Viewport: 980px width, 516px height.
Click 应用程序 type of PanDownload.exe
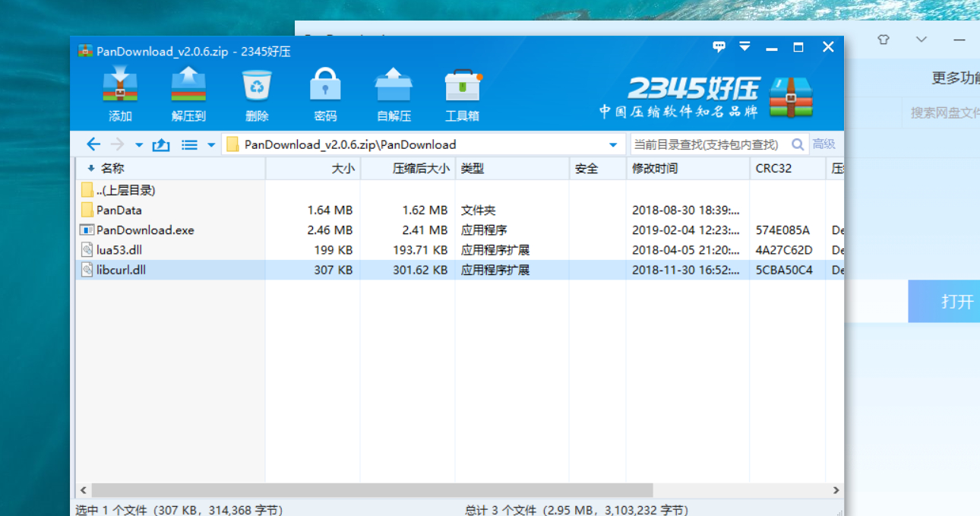point(484,230)
